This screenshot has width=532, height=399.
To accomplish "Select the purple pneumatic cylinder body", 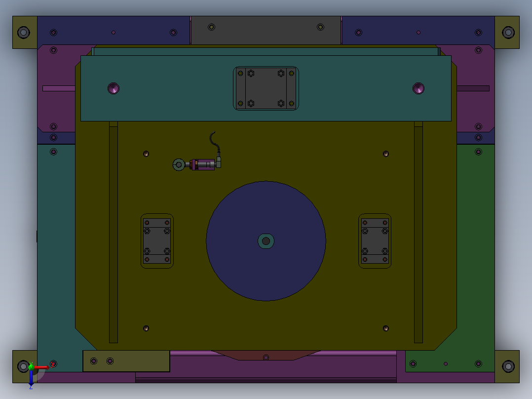I will coord(203,165).
